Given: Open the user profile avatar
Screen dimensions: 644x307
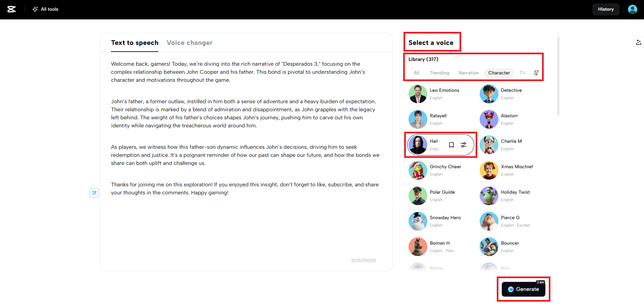Looking at the screenshot, I should click(x=633, y=9).
